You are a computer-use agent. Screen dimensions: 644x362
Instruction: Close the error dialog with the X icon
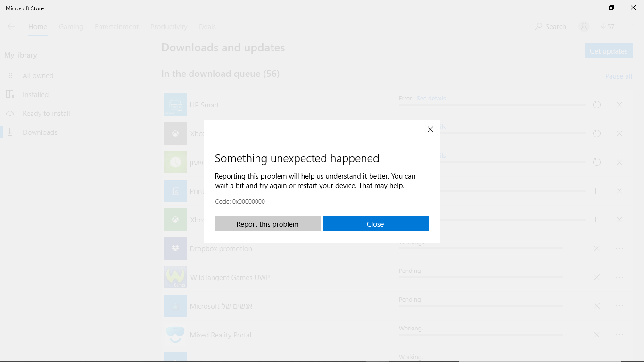click(x=430, y=129)
